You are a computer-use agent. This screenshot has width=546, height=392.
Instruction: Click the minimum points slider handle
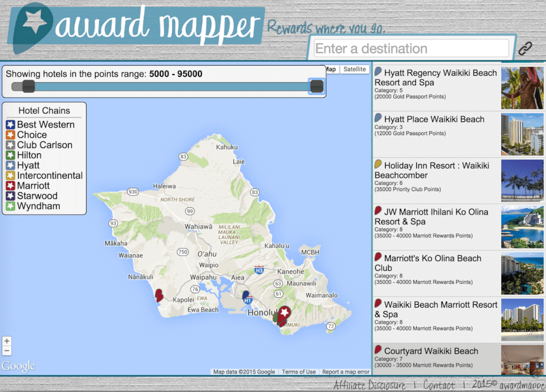pyautogui.click(x=29, y=86)
